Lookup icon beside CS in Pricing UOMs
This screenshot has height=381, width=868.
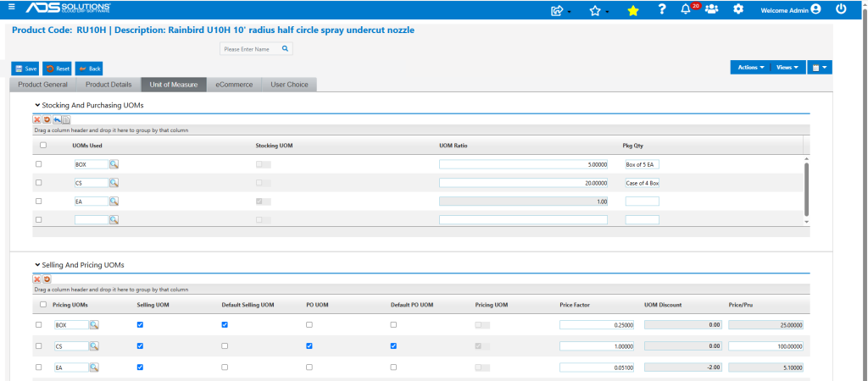94,346
